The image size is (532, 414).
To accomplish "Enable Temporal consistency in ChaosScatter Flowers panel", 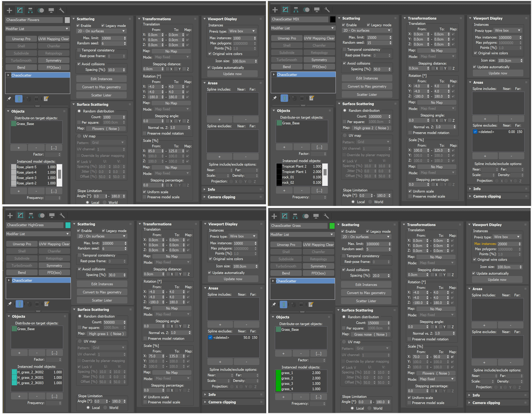I will pyautogui.click(x=79, y=50).
